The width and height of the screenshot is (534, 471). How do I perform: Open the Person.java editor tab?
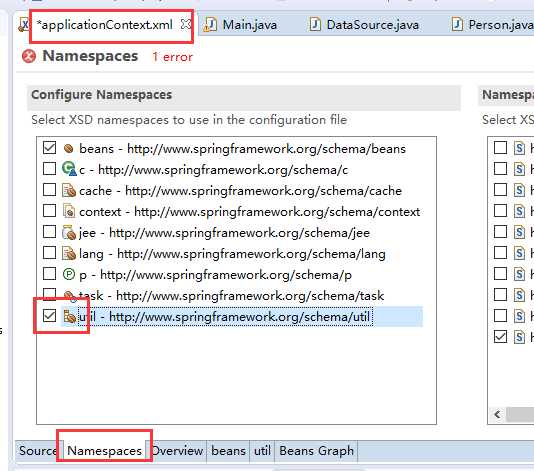click(x=501, y=25)
